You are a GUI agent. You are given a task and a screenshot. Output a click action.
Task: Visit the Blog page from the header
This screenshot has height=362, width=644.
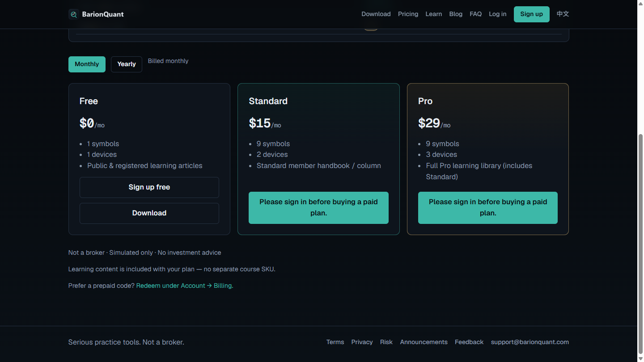[456, 14]
